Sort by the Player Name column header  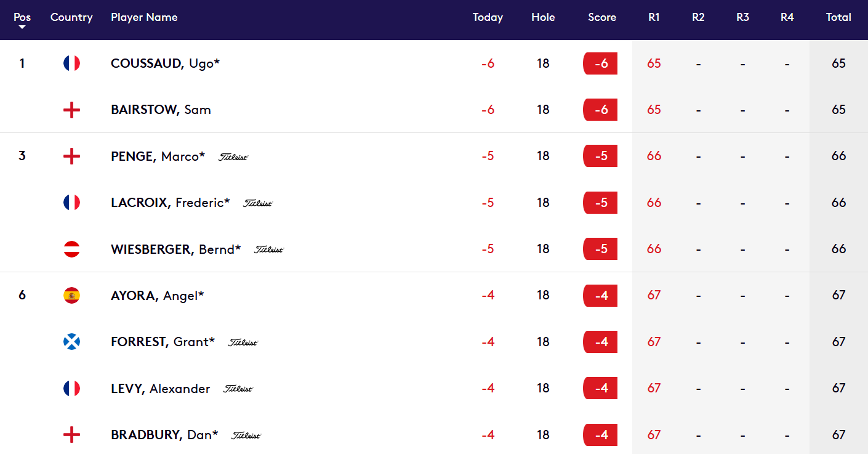coord(144,17)
